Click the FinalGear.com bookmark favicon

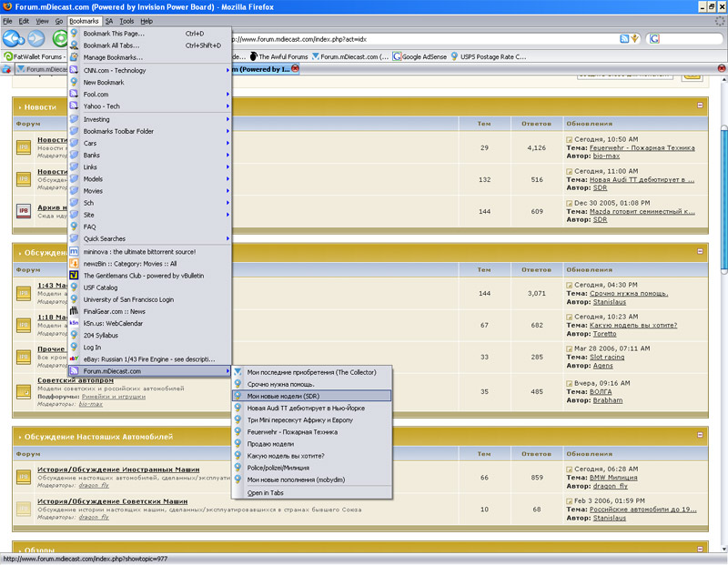click(x=74, y=311)
